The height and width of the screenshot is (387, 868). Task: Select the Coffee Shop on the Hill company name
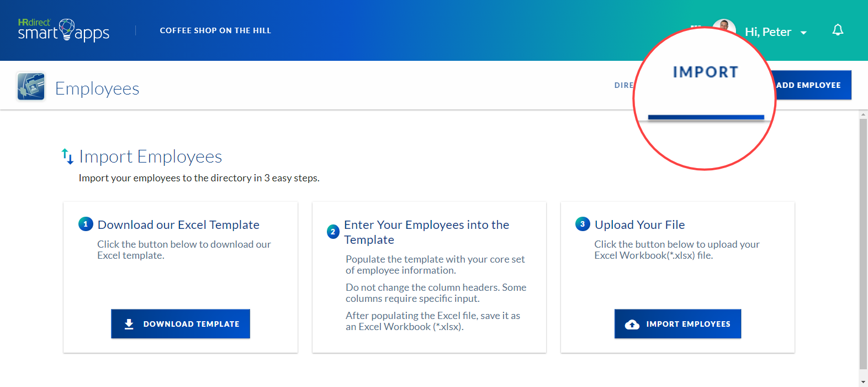(215, 30)
